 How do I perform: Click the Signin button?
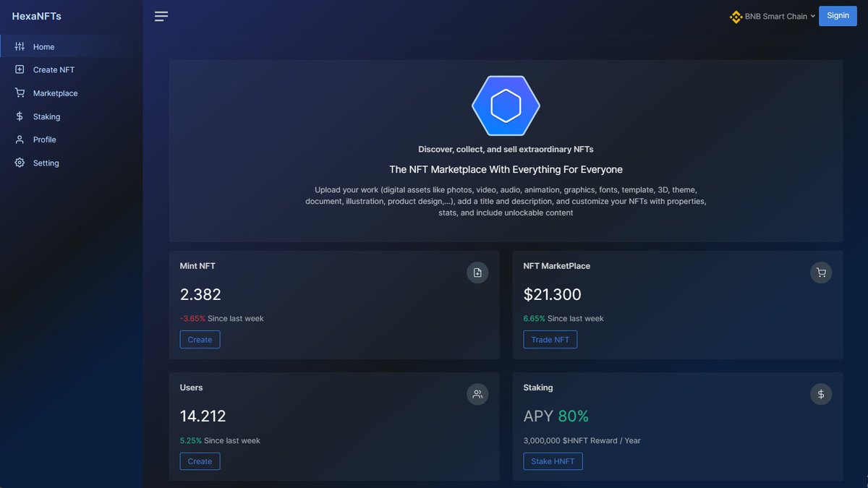point(838,15)
